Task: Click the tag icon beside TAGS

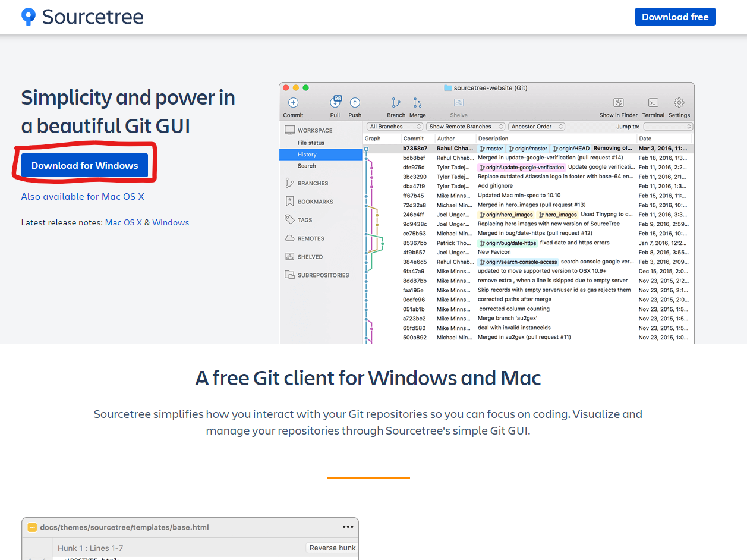Action: click(x=289, y=219)
